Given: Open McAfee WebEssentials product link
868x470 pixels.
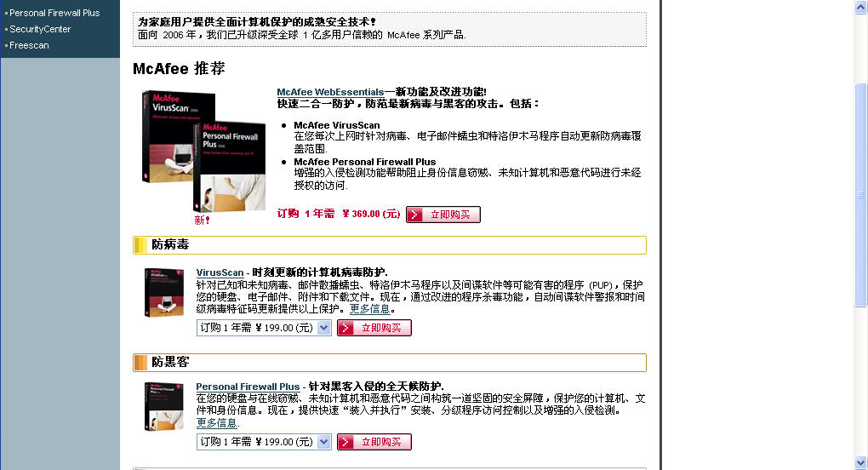Looking at the screenshot, I should tap(330, 92).
